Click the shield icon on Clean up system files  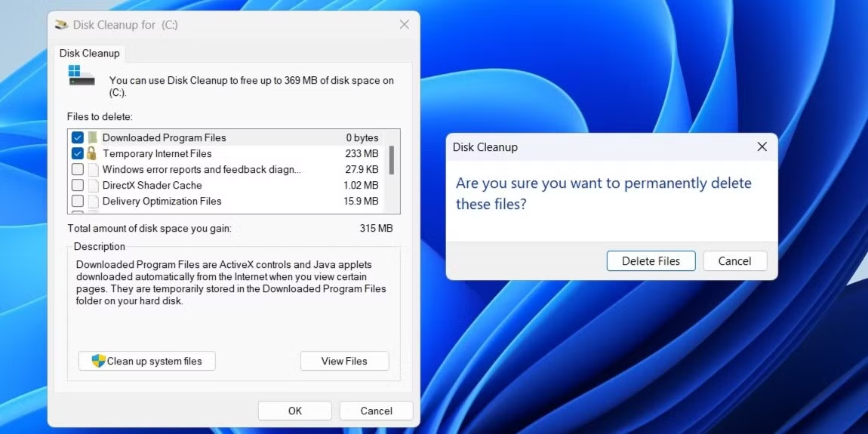[99, 362]
